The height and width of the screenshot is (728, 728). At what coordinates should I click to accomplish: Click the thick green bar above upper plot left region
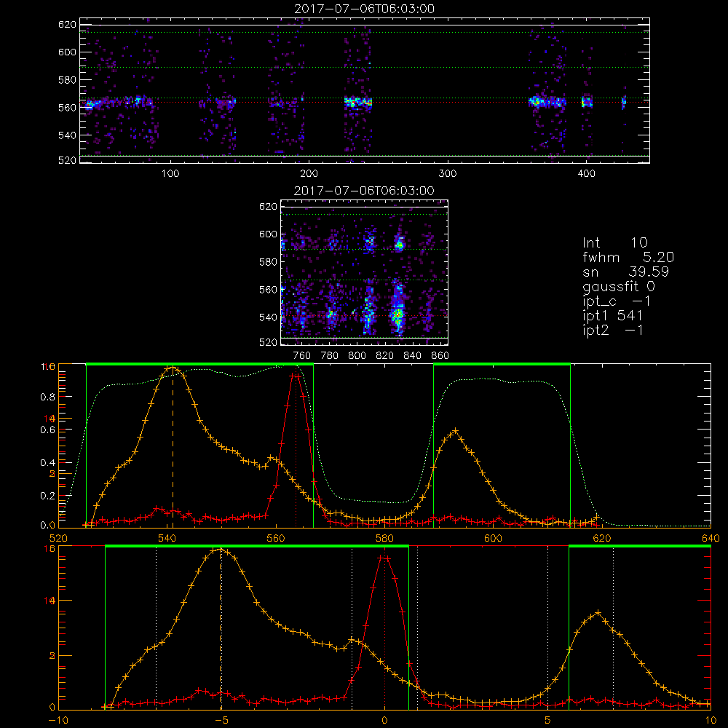coord(199,365)
